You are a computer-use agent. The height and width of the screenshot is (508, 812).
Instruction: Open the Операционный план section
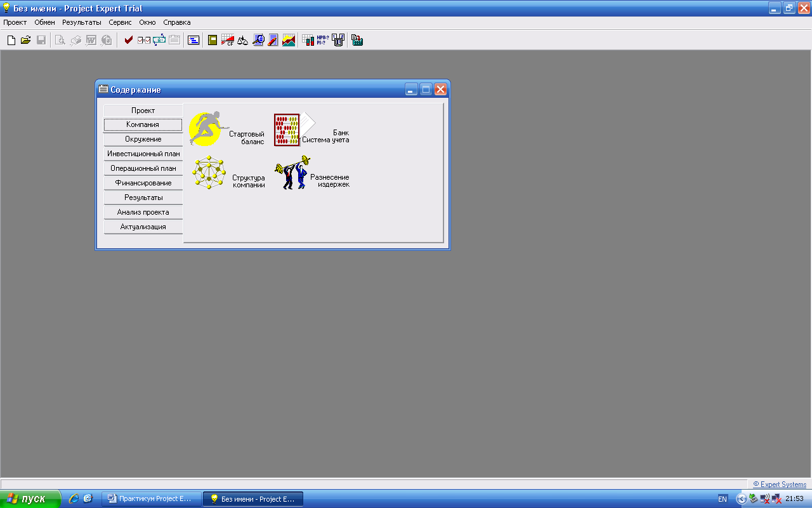click(143, 168)
